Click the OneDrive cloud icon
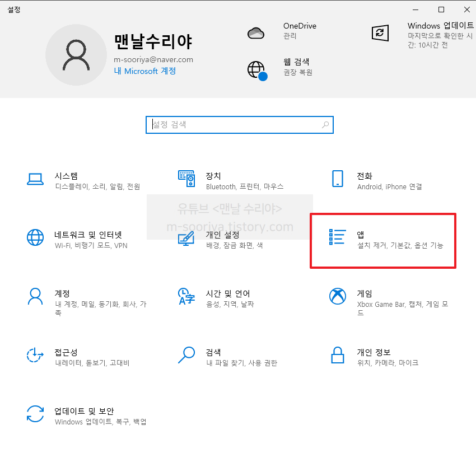 [x=256, y=33]
